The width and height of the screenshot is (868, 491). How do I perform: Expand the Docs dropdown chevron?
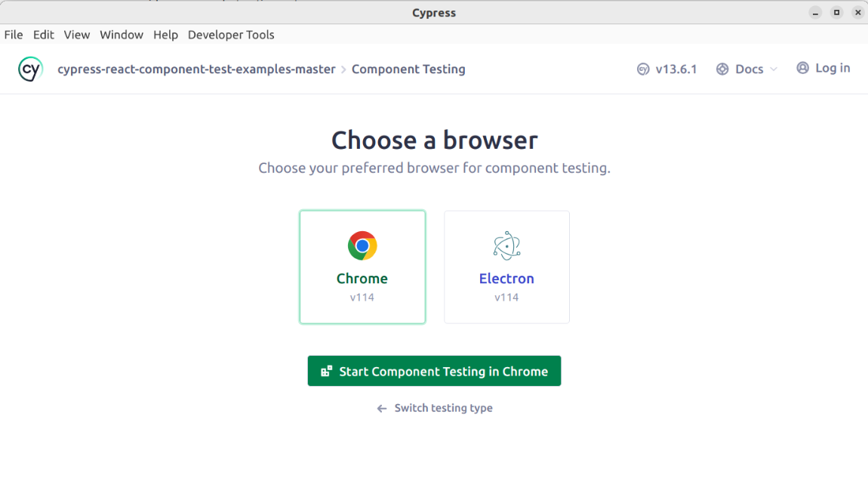coord(774,69)
